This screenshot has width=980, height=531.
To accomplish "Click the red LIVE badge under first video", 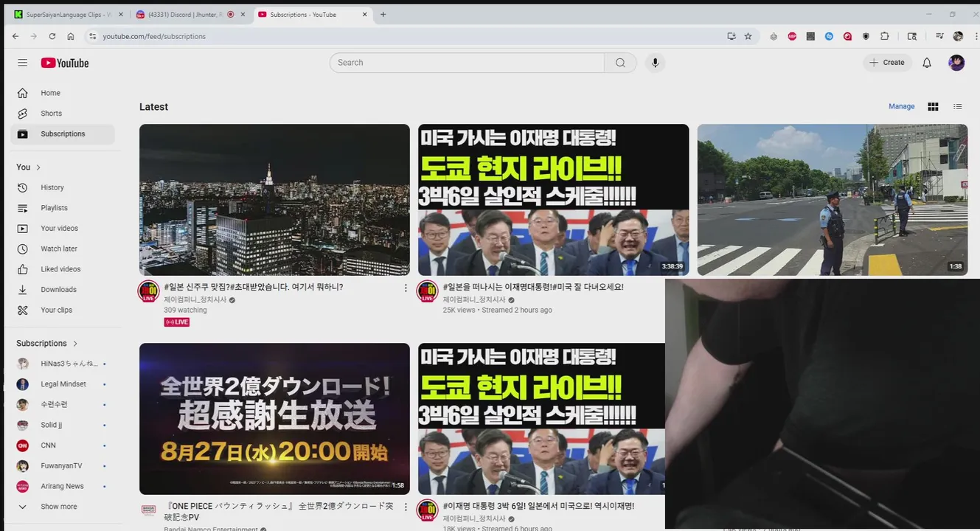I will pyautogui.click(x=177, y=322).
